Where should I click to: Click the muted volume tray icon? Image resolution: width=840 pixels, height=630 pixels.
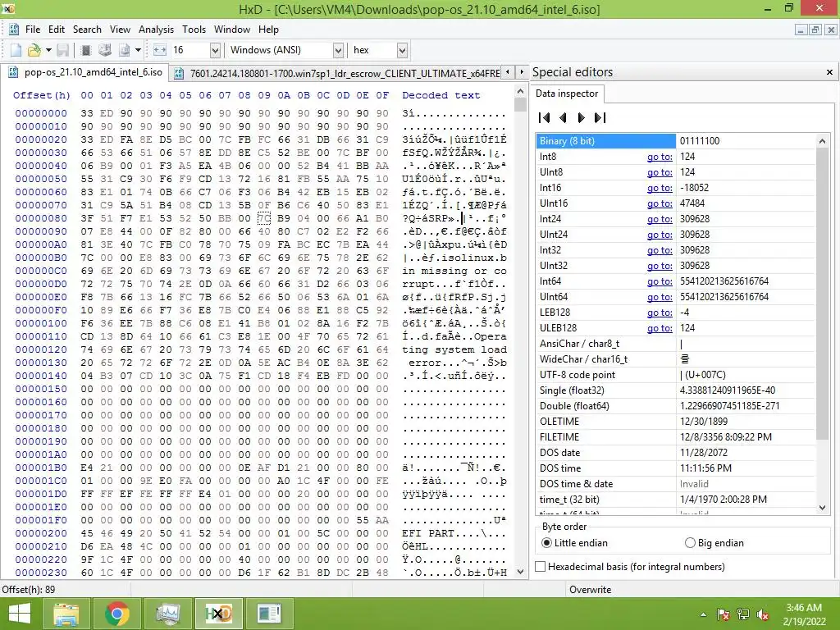[x=763, y=615]
